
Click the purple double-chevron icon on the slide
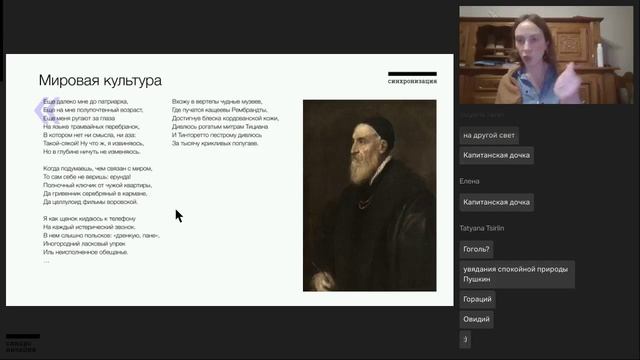[x=46, y=110]
